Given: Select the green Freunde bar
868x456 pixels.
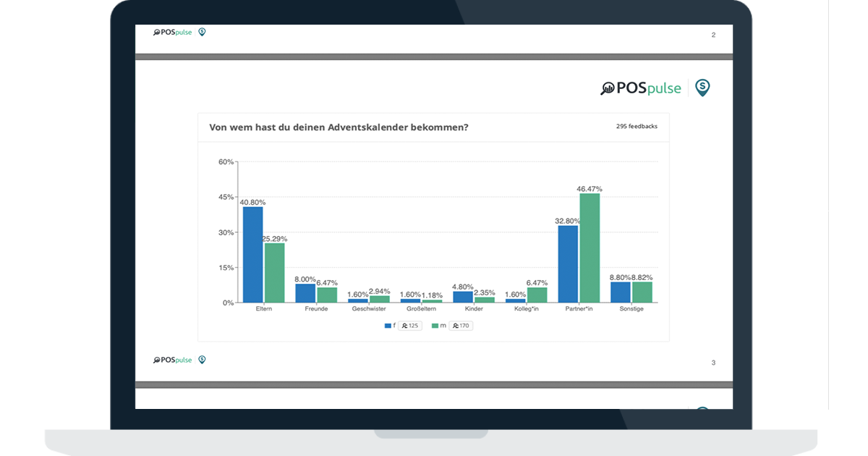Looking at the screenshot, I should [x=327, y=295].
